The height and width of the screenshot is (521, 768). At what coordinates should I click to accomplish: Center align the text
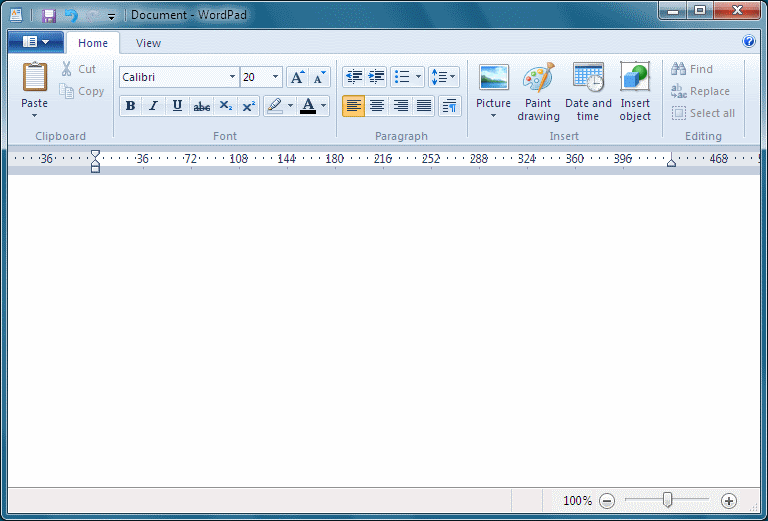pos(377,106)
